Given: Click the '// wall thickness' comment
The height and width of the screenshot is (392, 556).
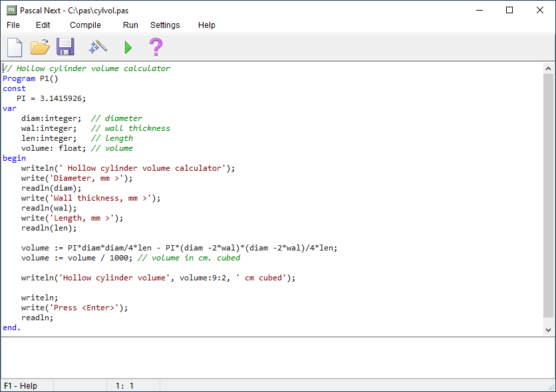Looking at the screenshot, I should pos(130,128).
